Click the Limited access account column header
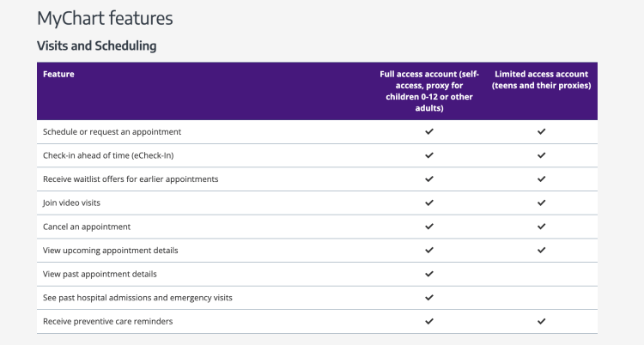This screenshot has height=345, width=644. [542, 80]
